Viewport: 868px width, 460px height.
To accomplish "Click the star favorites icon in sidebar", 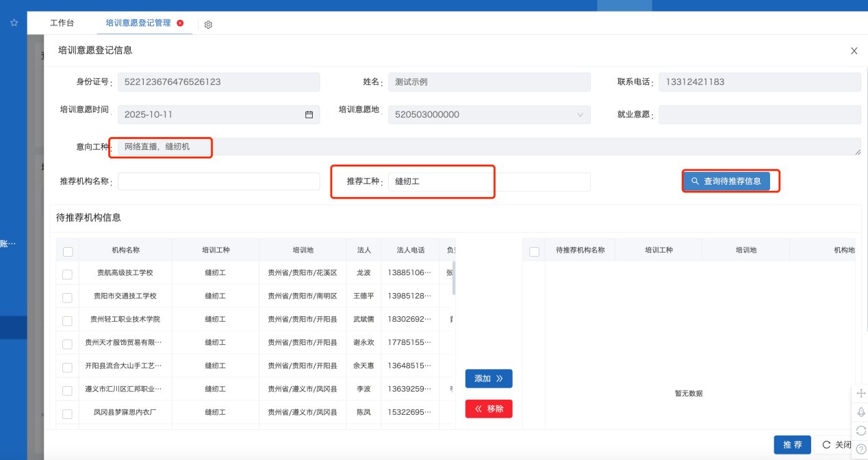I will (14, 23).
